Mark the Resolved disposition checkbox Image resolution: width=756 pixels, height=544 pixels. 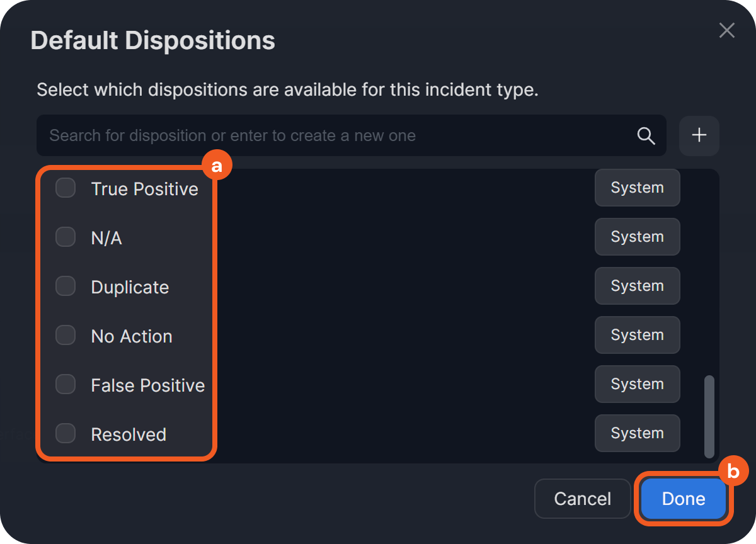coord(66,434)
